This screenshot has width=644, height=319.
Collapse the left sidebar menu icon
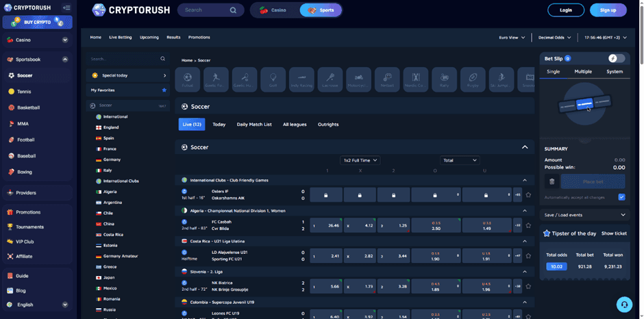point(66,8)
